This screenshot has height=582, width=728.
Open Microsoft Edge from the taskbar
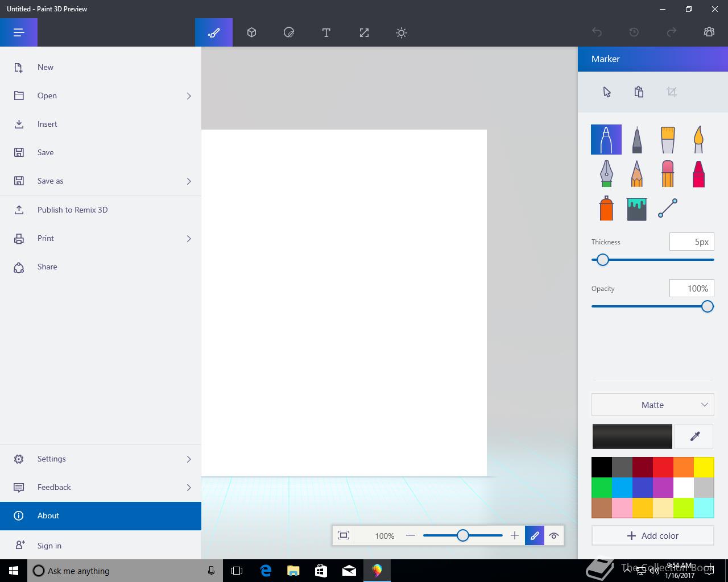point(266,571)
